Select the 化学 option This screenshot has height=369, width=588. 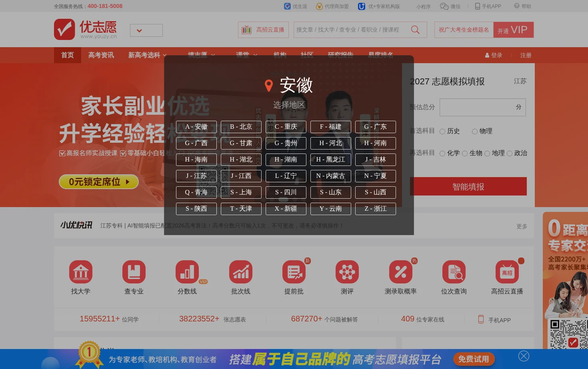[x=442, y=154]
